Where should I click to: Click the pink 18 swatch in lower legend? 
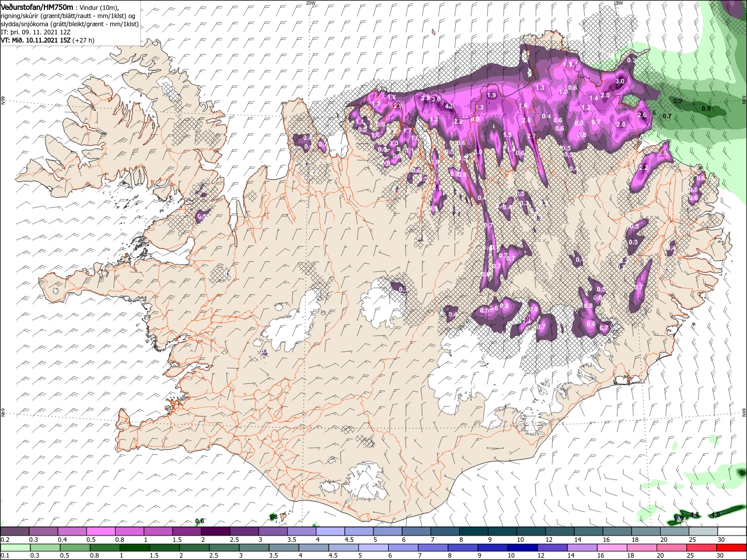coord(641,548)
